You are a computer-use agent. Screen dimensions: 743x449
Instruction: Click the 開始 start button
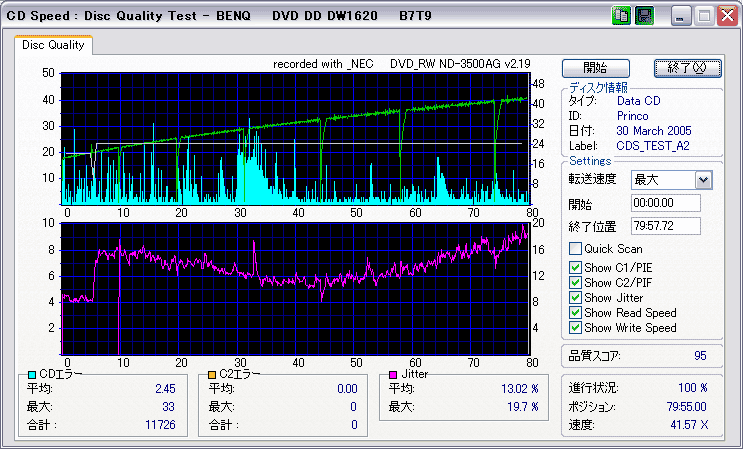(596, 68)
